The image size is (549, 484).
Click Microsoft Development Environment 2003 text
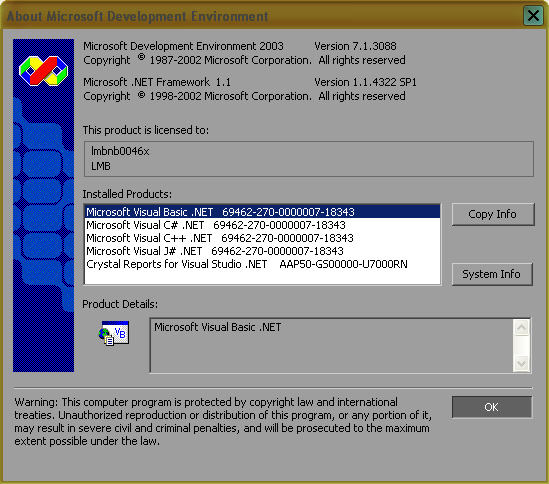tap(183, 46)
